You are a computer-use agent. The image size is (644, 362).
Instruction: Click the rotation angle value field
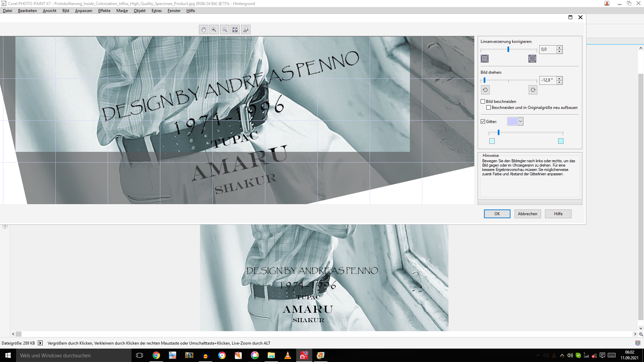pyautogui.click(x=548, y=80)
